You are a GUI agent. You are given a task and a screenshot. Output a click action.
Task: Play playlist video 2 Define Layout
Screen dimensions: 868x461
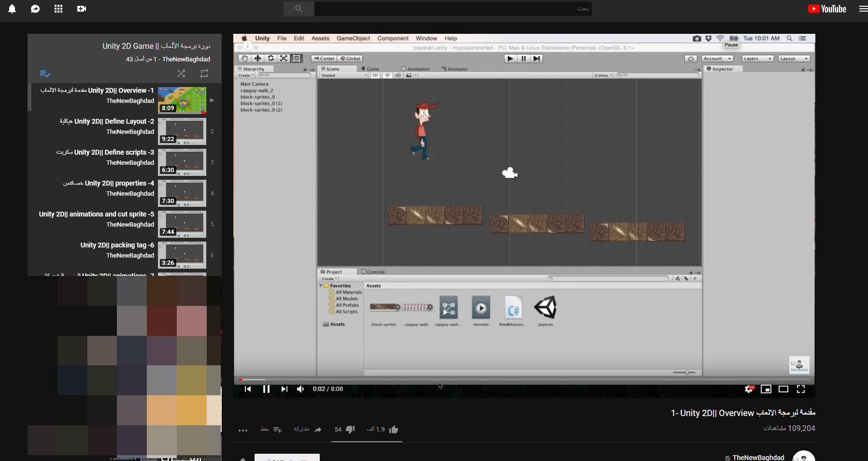(x=182, y=131)
